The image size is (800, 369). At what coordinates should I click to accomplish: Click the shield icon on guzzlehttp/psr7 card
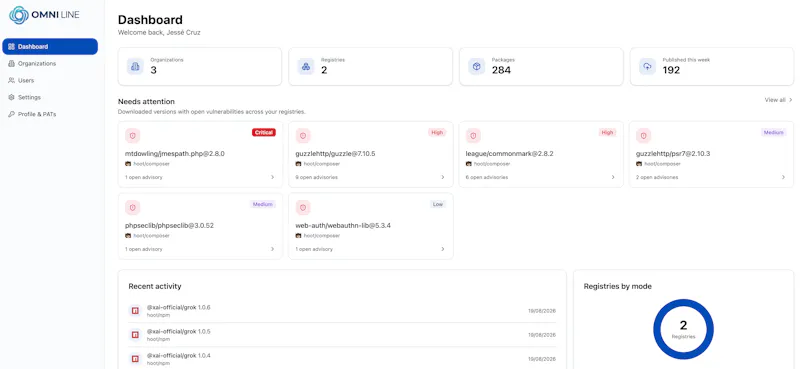644,136
